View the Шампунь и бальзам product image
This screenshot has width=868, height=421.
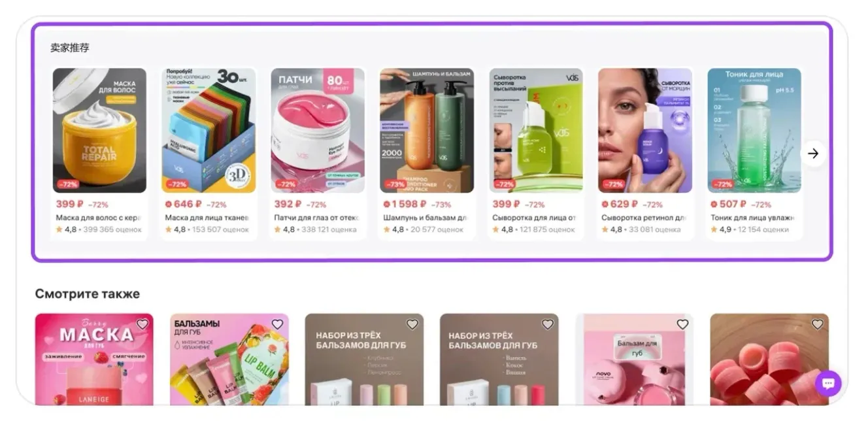click(427, 130)
